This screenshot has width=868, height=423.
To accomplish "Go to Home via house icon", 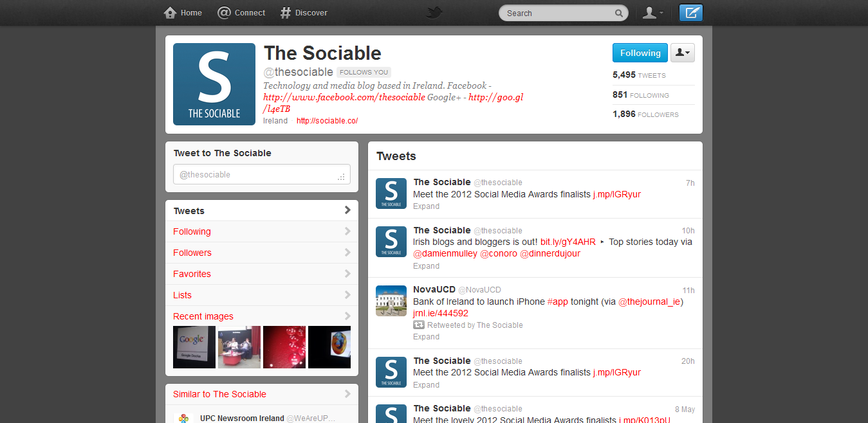I will (170, 13).
